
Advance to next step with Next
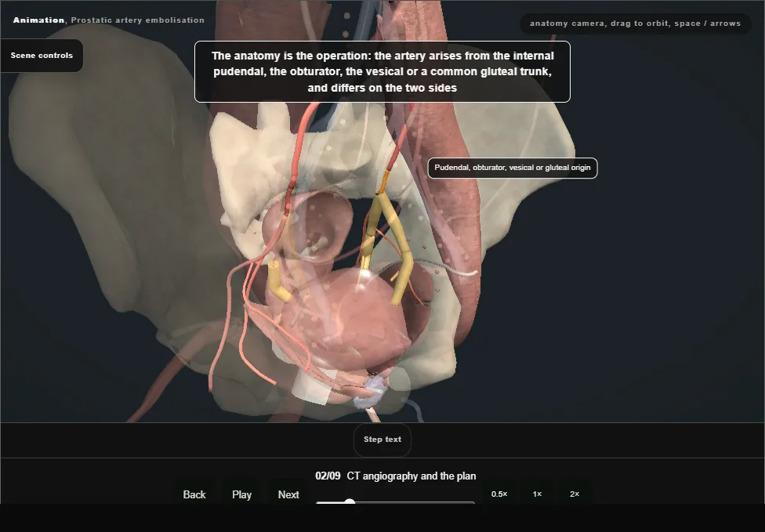tap(288, 494)
